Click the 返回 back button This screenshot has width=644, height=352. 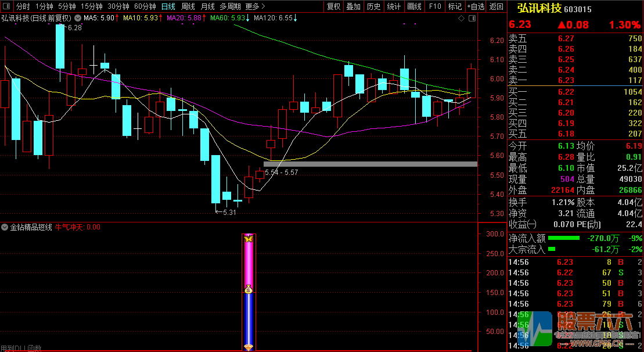pos(497,7)
